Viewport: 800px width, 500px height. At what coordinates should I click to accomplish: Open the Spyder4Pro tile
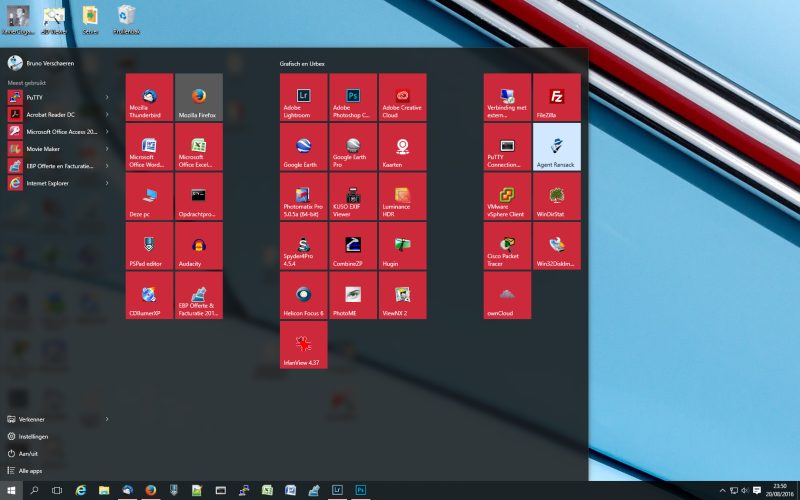304,245
